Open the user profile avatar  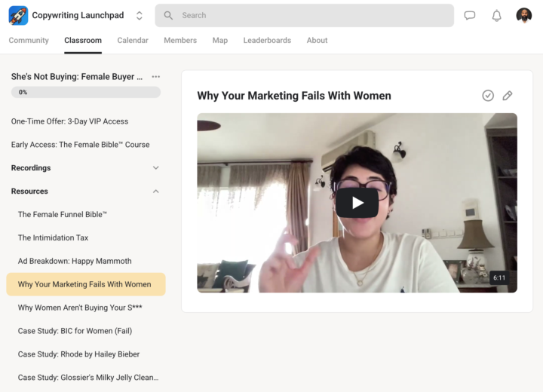(523, 16)
